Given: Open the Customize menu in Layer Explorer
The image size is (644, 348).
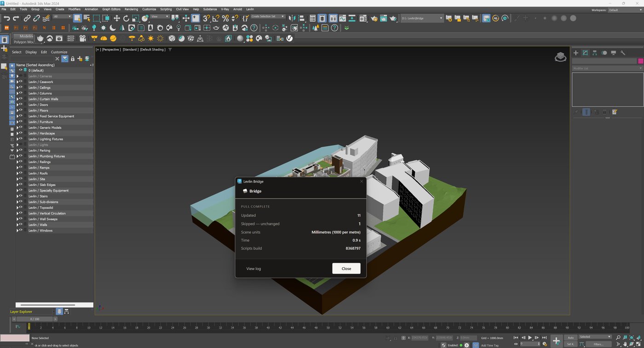Looking at the screenshot, I should click(x=59, y=52).
